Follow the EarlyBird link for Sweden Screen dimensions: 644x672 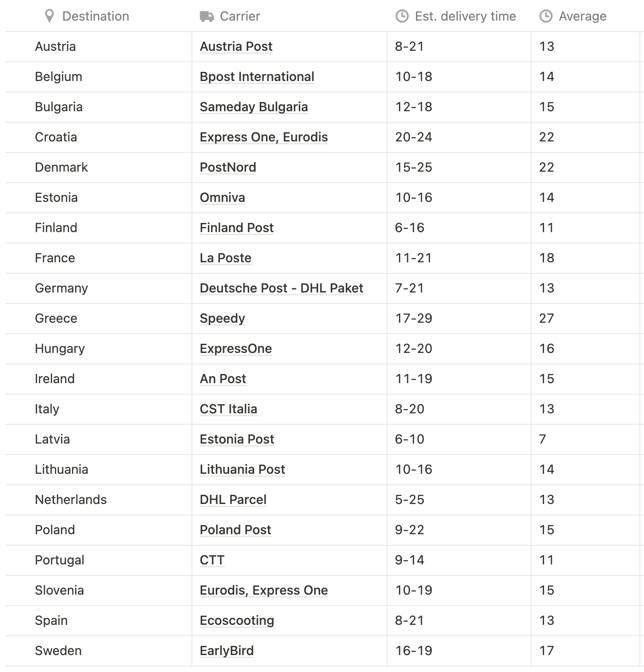227,651
